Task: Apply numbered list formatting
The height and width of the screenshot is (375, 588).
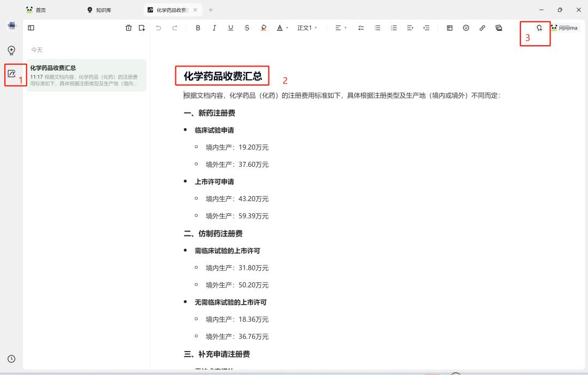Action: (x=394, y=28)
